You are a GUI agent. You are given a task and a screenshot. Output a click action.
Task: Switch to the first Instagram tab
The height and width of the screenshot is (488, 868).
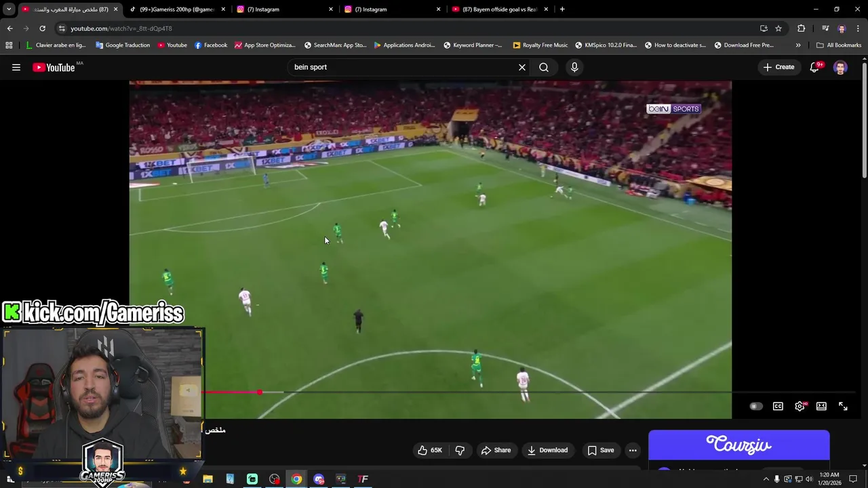285,9
